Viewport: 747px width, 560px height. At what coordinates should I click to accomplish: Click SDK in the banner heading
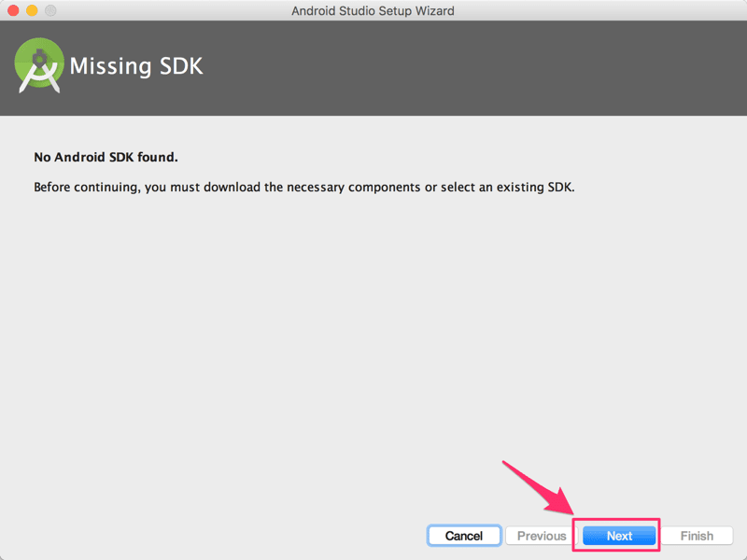pos(181,65)
